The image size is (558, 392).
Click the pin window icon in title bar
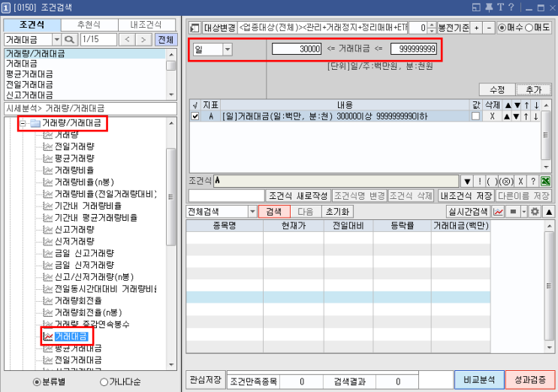489,7
